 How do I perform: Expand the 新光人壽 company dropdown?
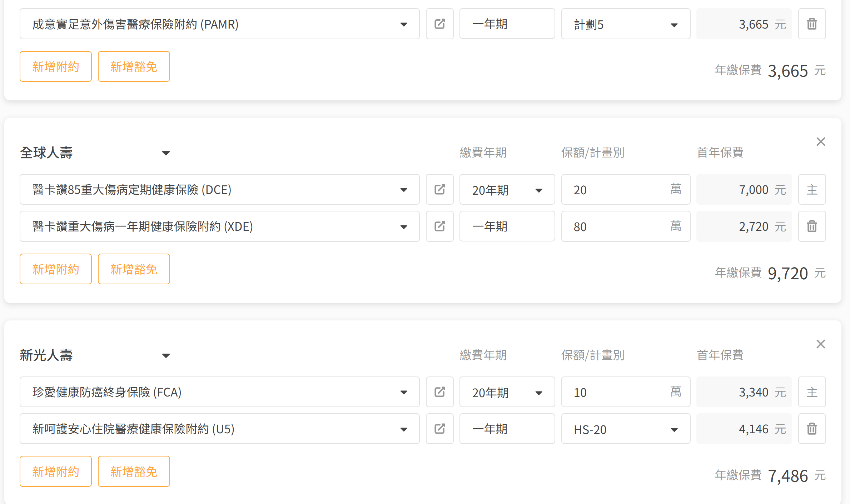pyautogui.click(x=166, y=356)
